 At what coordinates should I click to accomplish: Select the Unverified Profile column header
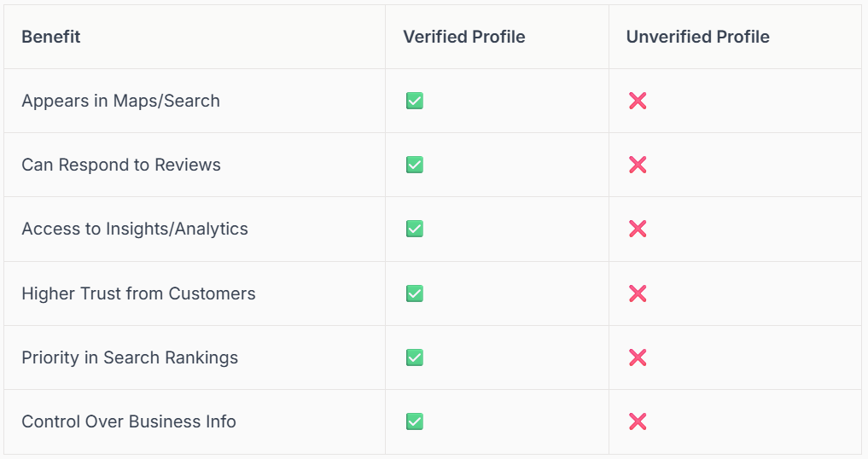click(697, 37)
